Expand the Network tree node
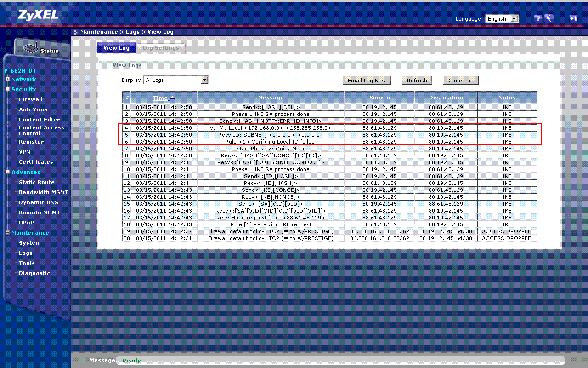The image size is (588, 368). click(7, 79)
